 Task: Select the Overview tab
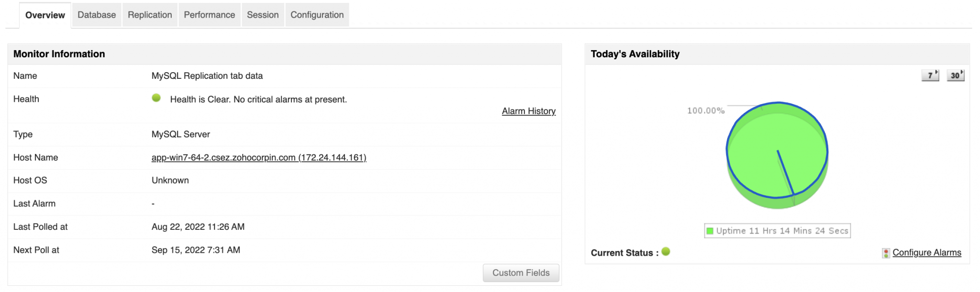(x=45, y=15)
